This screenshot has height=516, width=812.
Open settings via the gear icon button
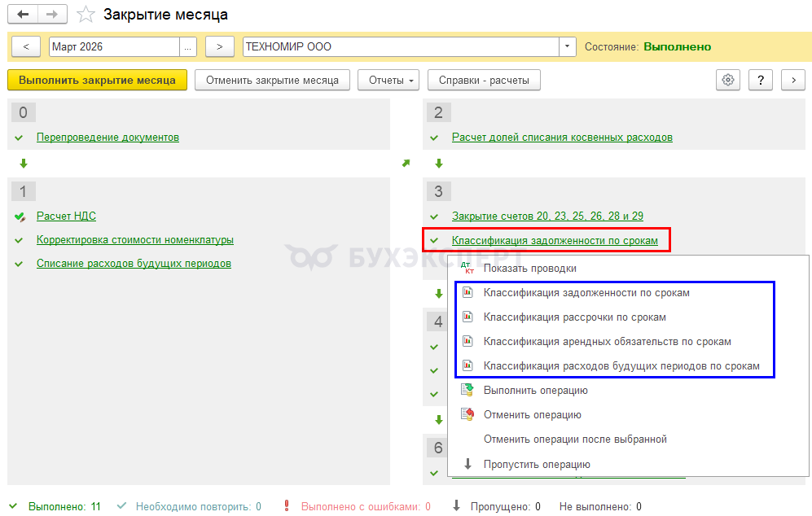tap(728, 80)
